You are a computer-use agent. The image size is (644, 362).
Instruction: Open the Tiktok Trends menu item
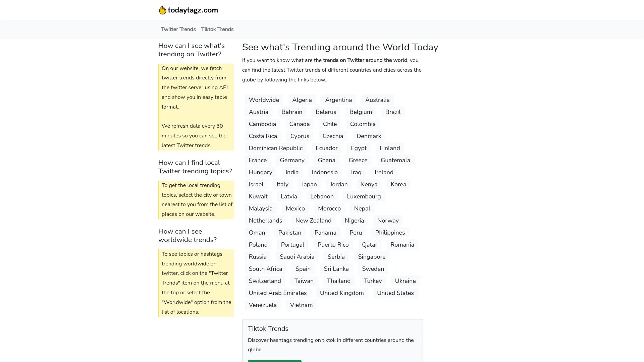pyautogui.click(x=217, y=29)
